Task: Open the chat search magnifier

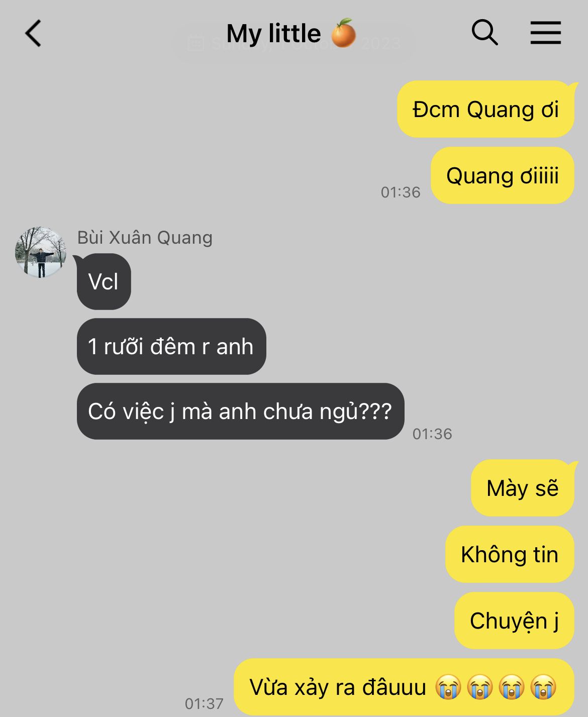Action: pyautogui.click(x=484, y=33)
